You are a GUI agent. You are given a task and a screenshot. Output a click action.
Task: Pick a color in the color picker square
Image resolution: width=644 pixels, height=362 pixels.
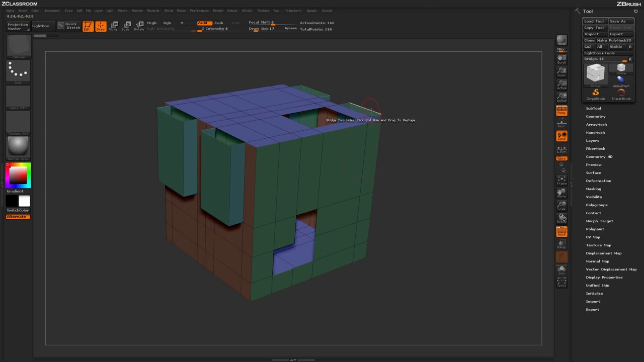pyautogui.click(x=18, y=174)
